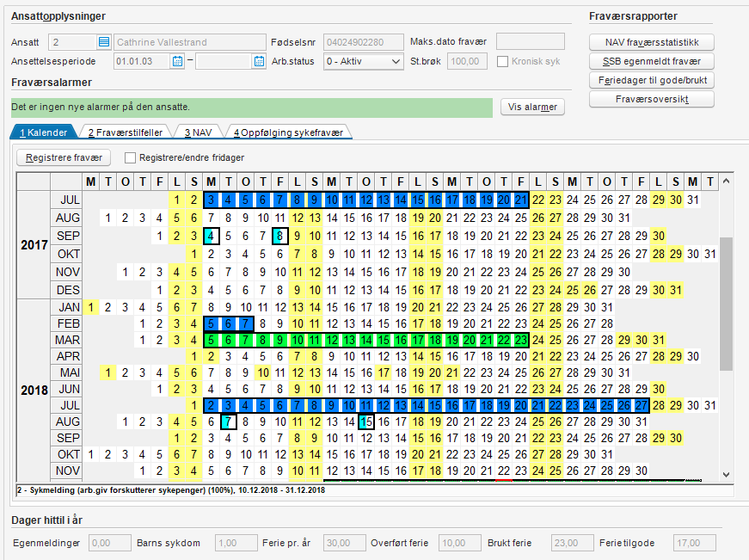The width and height of the screenshot is (749, 560).
Task: Open employee lookup list icon next to Ansatt
Action: click(104, 42)
